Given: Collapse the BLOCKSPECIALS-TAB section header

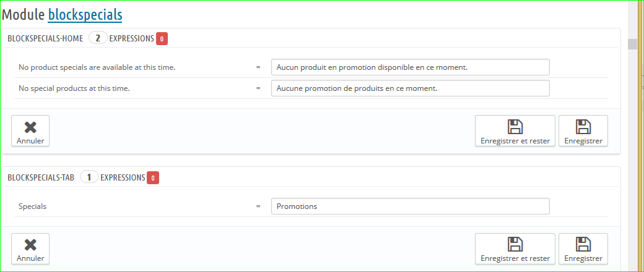Looking at the screenshot, I should click(41, 177).
